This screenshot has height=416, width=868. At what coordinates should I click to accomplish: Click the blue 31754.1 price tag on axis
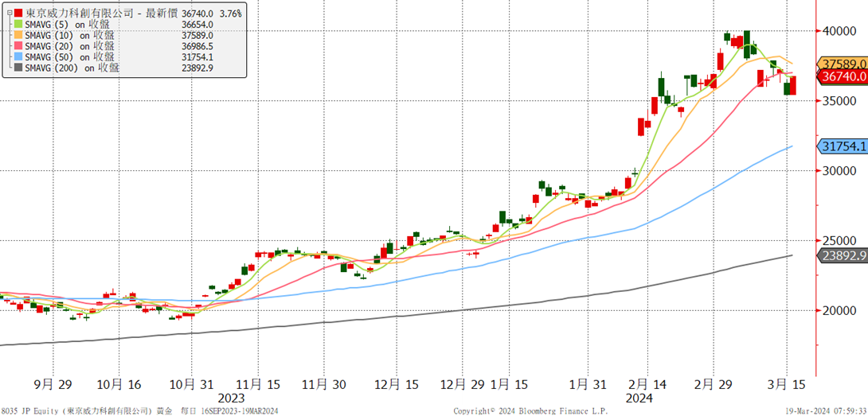843,146
